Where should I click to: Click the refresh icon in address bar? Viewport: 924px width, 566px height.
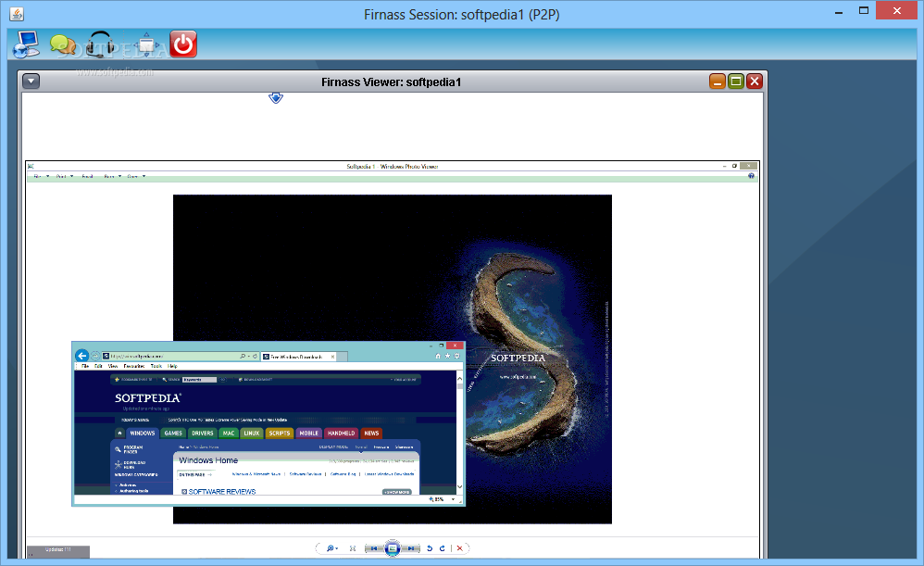point(256,356)
